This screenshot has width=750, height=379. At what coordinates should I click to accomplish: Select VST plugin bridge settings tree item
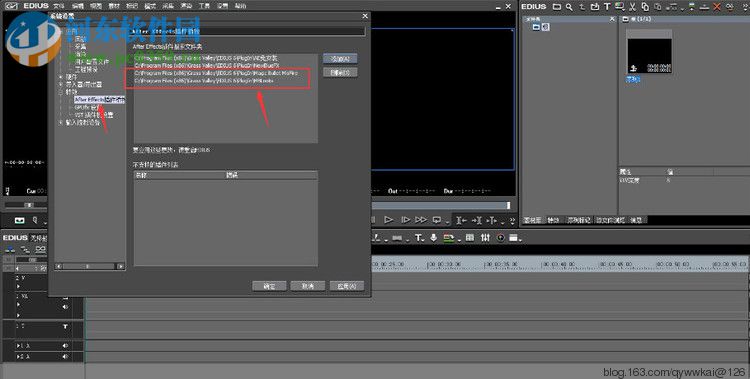[x=94, y=115]
